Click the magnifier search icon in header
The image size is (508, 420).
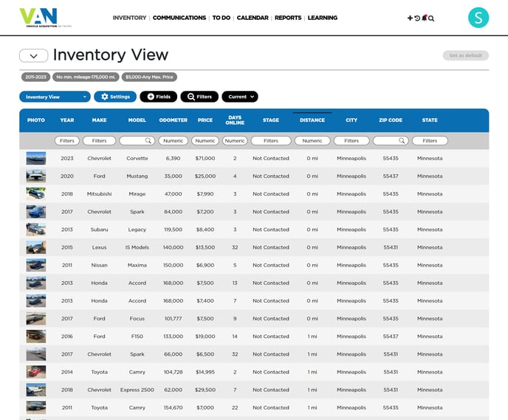431,18
